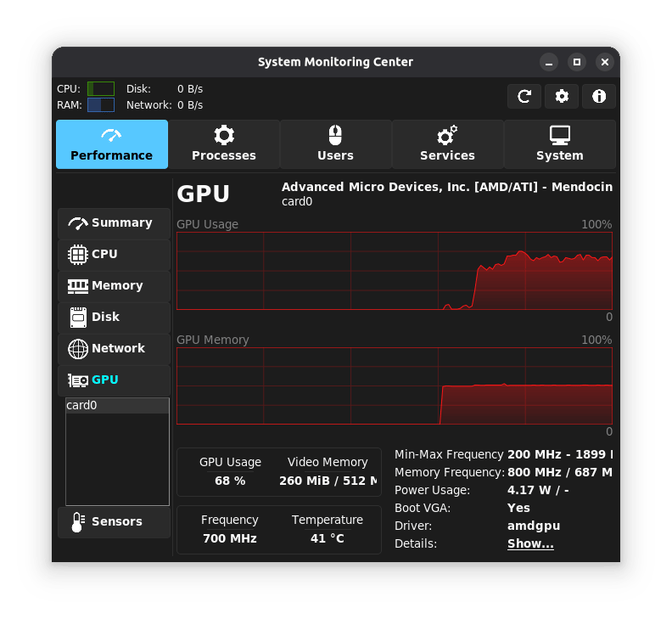672x619 pixels.
Task: Maximize the System Monitoring Center window
Action: (x=577, y=62)
